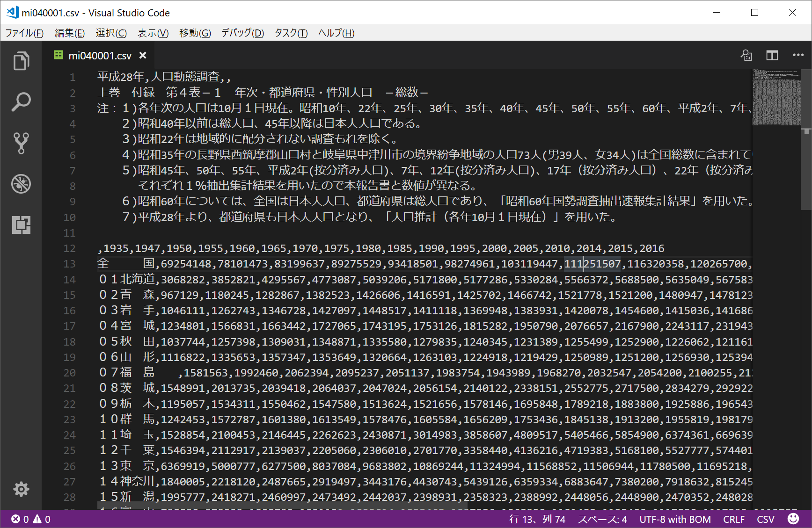Minimize the Visual Studio Code window
Screen dimensions: 812x528
coord(717,13)
